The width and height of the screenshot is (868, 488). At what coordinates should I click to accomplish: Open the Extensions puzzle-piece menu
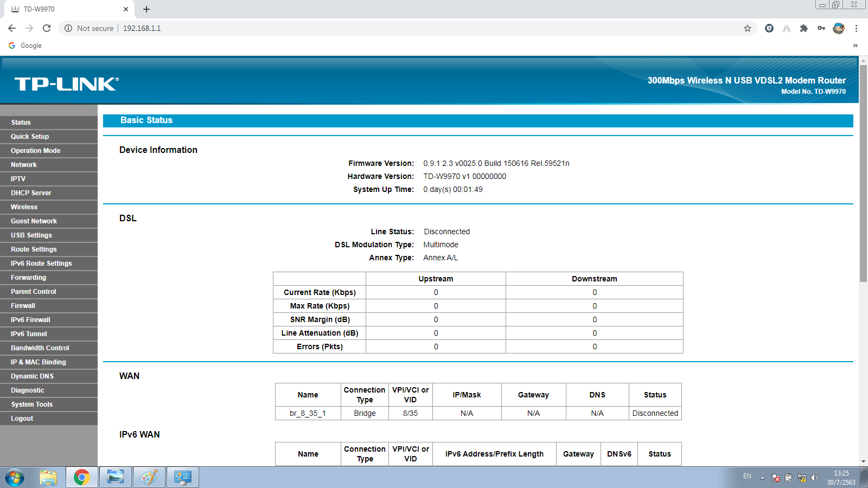[804, 28]
